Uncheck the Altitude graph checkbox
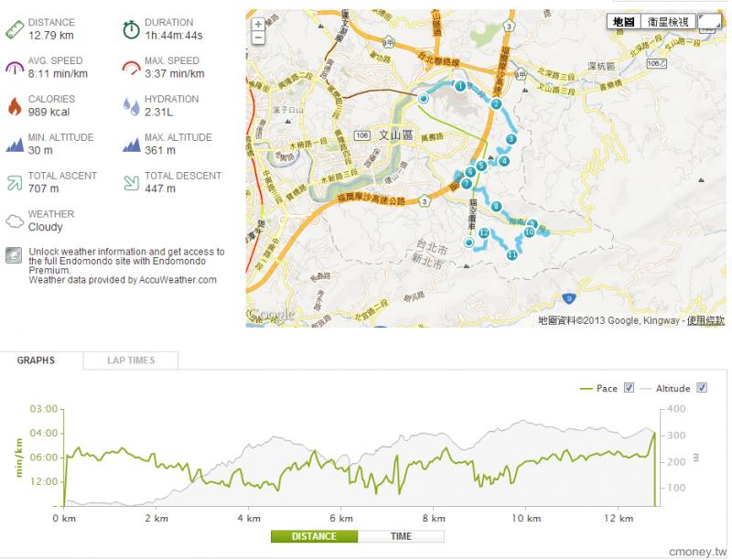 tap(702, 388)
